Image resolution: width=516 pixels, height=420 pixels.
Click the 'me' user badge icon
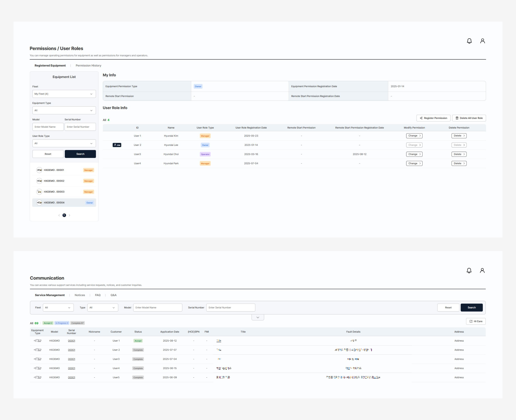click(x=117, y=145)
